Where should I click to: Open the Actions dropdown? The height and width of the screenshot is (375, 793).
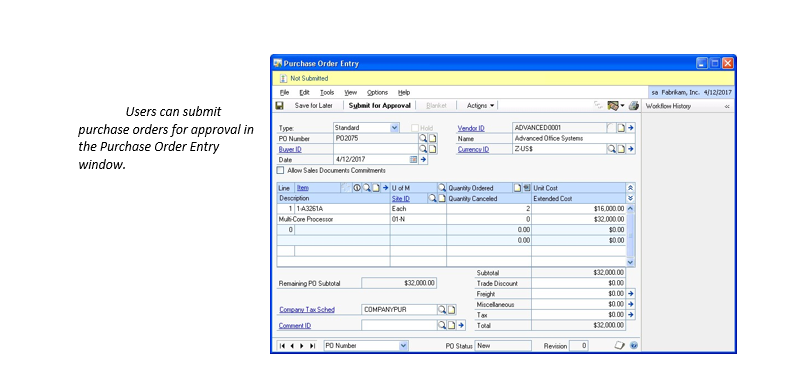(x=480, y=106)
